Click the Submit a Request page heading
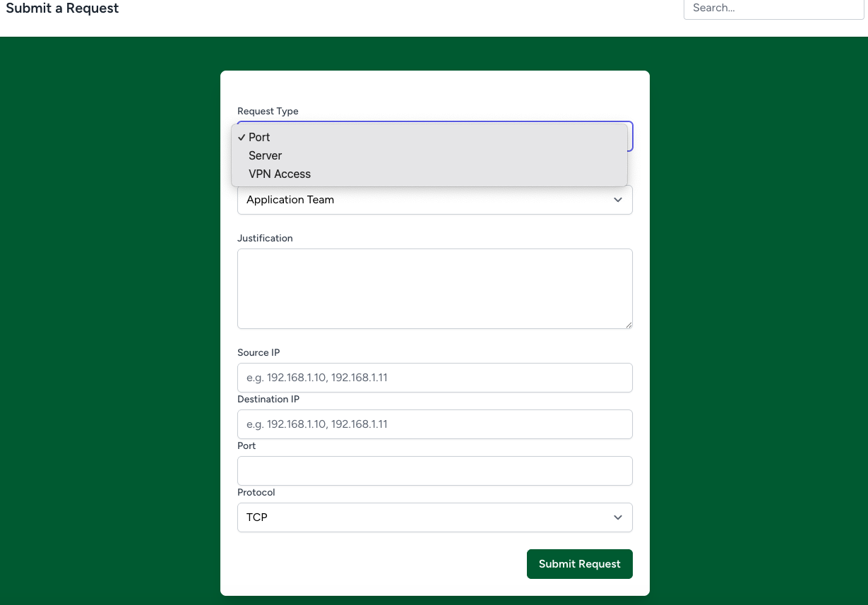 click(62, 8)
